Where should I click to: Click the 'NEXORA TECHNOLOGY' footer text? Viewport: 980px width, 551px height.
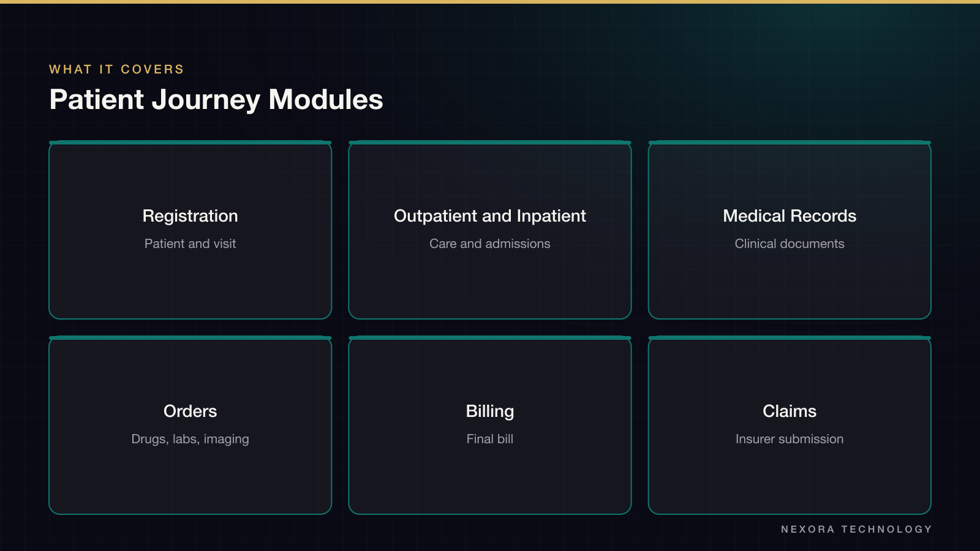856,529
